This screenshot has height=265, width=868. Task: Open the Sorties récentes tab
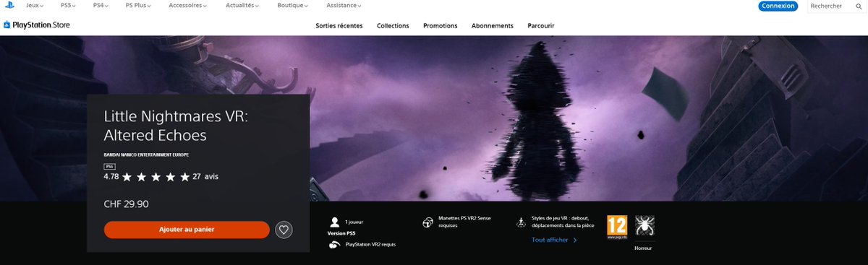[x=339, y=25]
